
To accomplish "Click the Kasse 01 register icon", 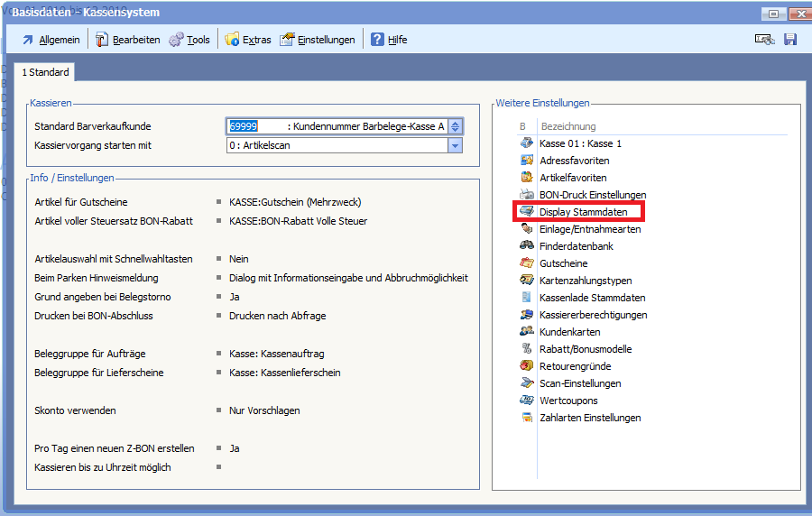I will (x=526, y=143).
